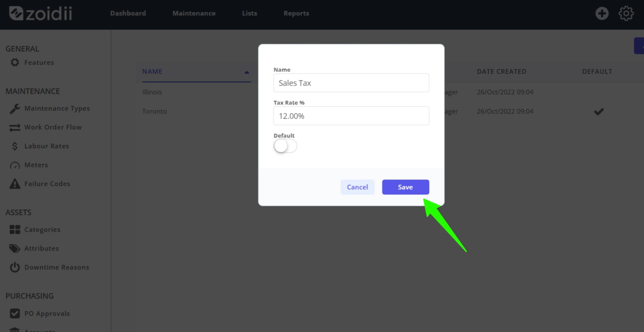Open Failure Codes settings
The width and height of the screenshot is (644, 332).
tap(47, 184)
